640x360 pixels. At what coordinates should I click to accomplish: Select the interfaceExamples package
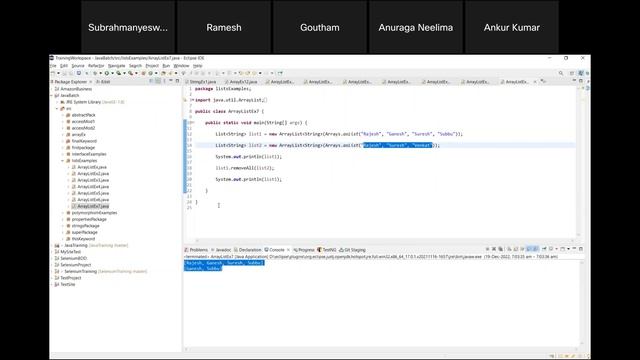(89, 154)
